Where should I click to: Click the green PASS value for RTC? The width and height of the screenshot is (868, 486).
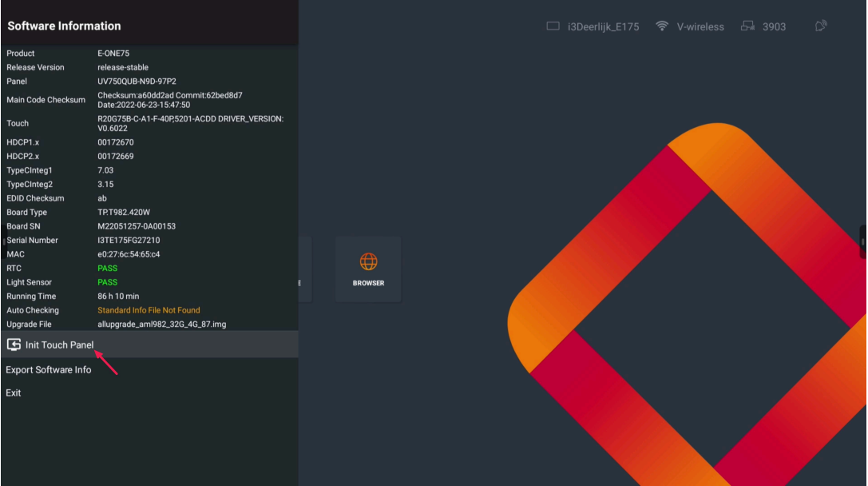click(x=107, y=269)
